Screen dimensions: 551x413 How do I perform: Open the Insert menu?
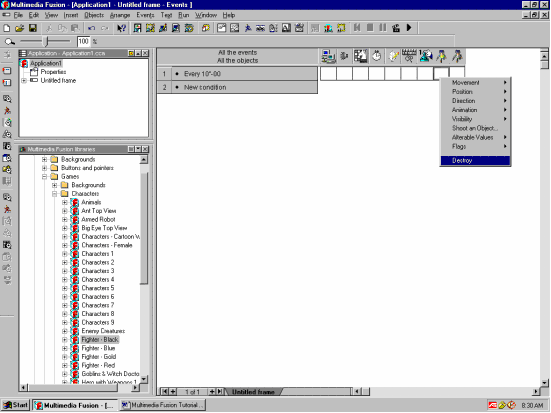coord(71,15)
